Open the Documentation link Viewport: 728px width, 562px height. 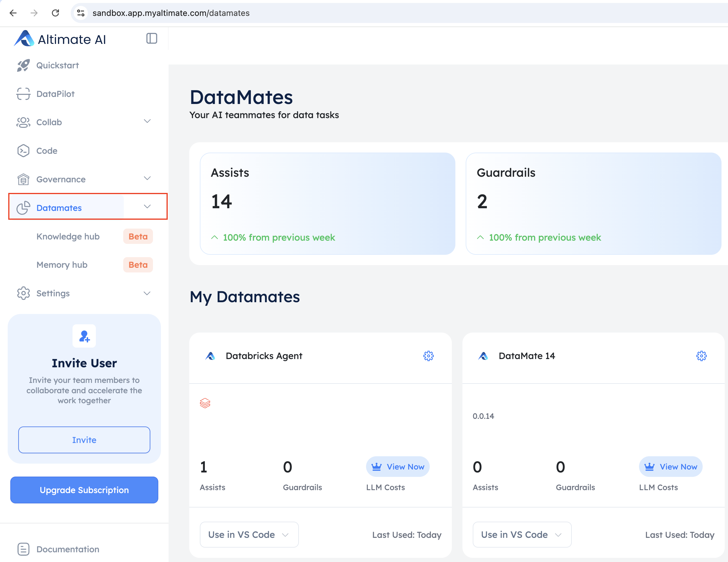click(x=68, y=549)
